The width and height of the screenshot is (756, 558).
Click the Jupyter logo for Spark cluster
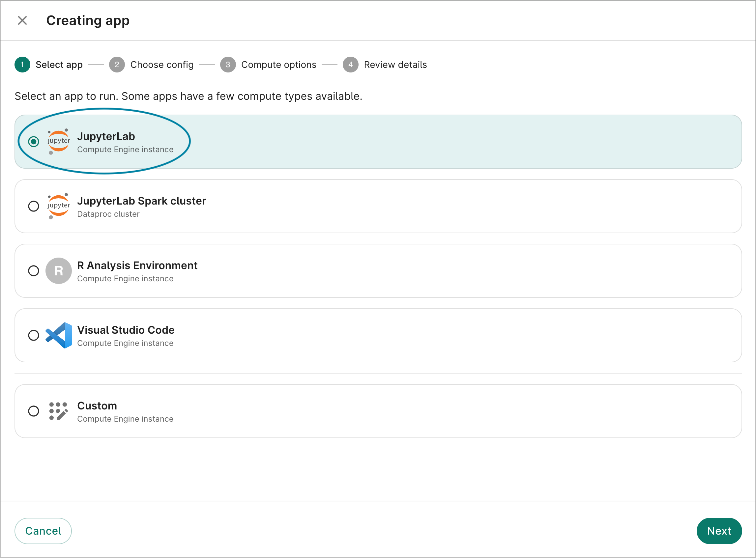[x=58, y=206]
